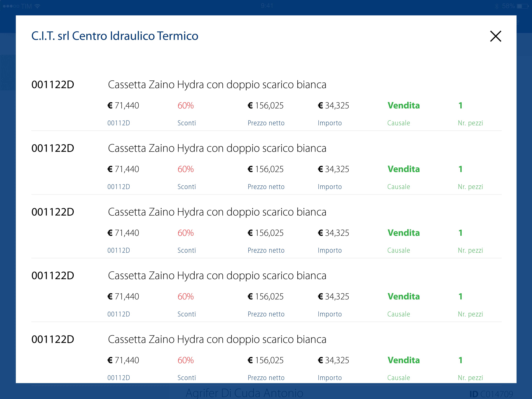This screenshot has width=532, height=399.
Task: Tap the ID C014709 label behind dialog
Action: click(491, 394)
